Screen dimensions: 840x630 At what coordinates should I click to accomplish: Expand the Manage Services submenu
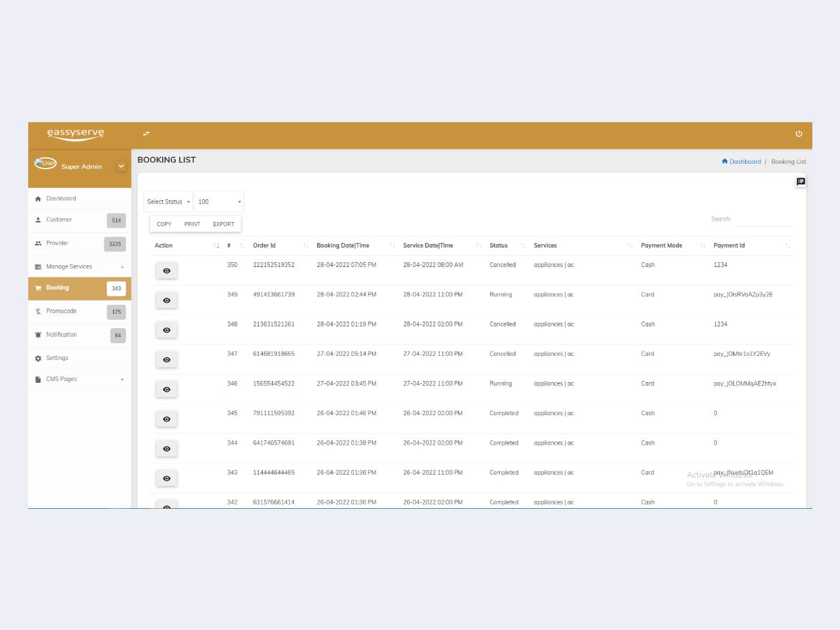tap(122, 267)
